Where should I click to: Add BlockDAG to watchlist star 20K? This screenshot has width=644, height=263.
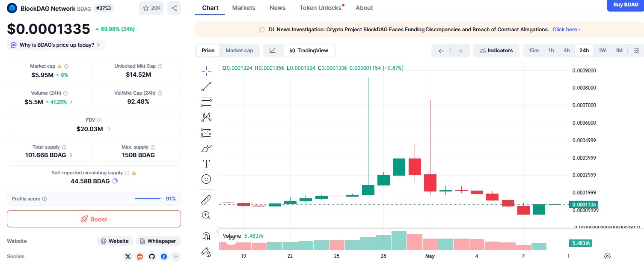[x=151, y=8]
